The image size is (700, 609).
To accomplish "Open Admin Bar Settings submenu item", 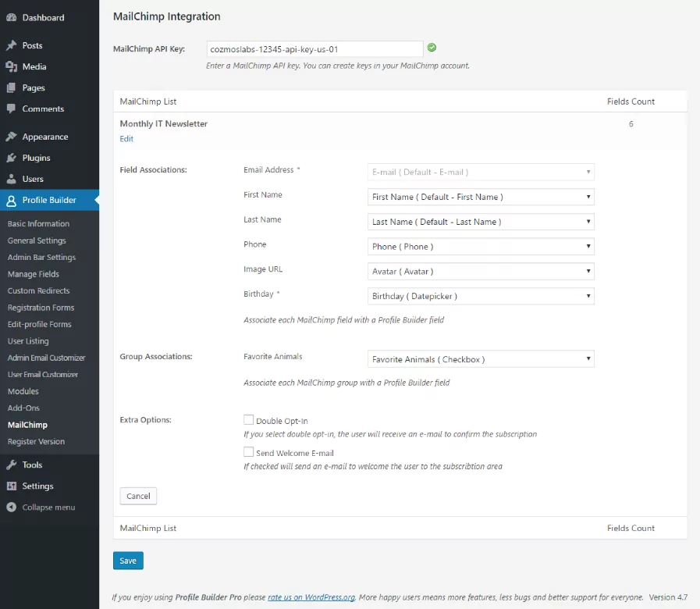I will (41, 258).
